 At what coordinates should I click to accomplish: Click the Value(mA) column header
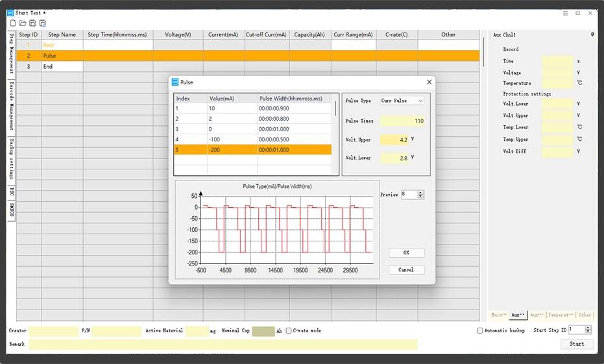(232, 99)
